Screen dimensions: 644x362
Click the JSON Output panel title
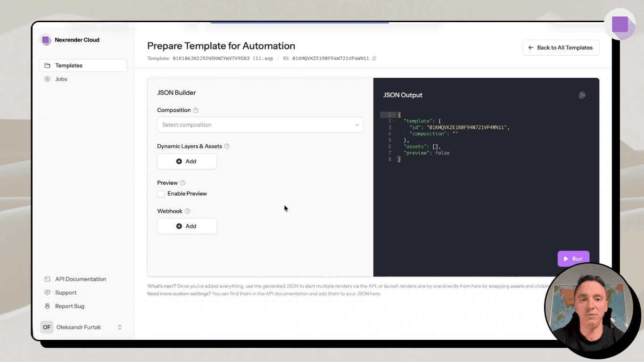click(403, 95)
